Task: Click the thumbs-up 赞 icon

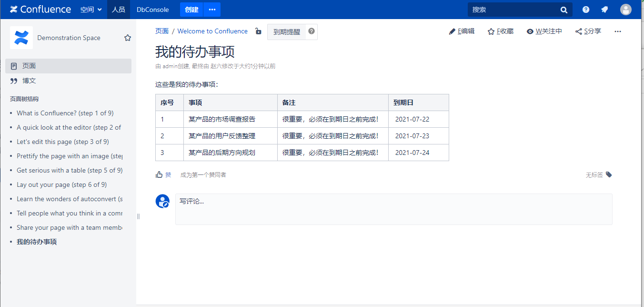Action: (159, 175)
